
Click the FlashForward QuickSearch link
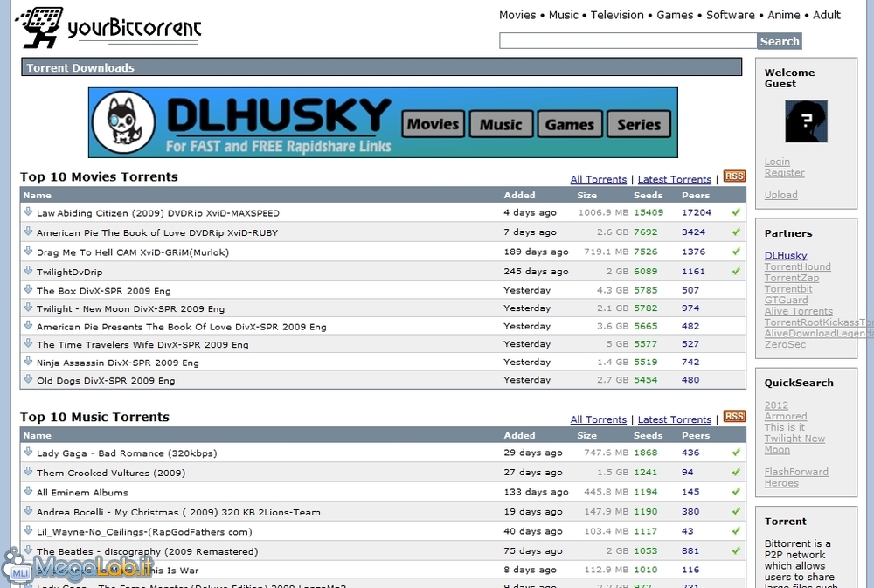coord(796,472)
